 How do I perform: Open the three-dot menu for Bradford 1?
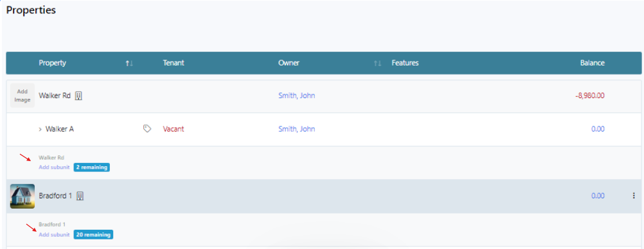tap(633, 196)
